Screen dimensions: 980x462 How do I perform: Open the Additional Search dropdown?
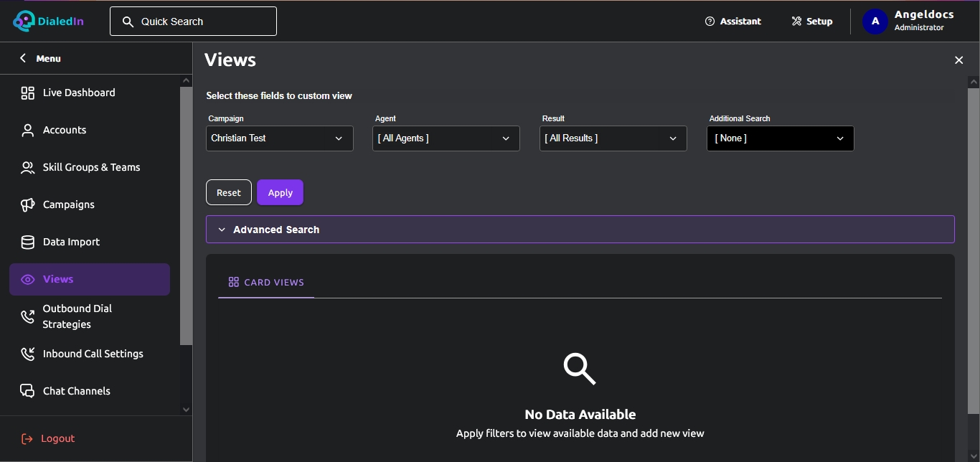click(x=781, y=138)
